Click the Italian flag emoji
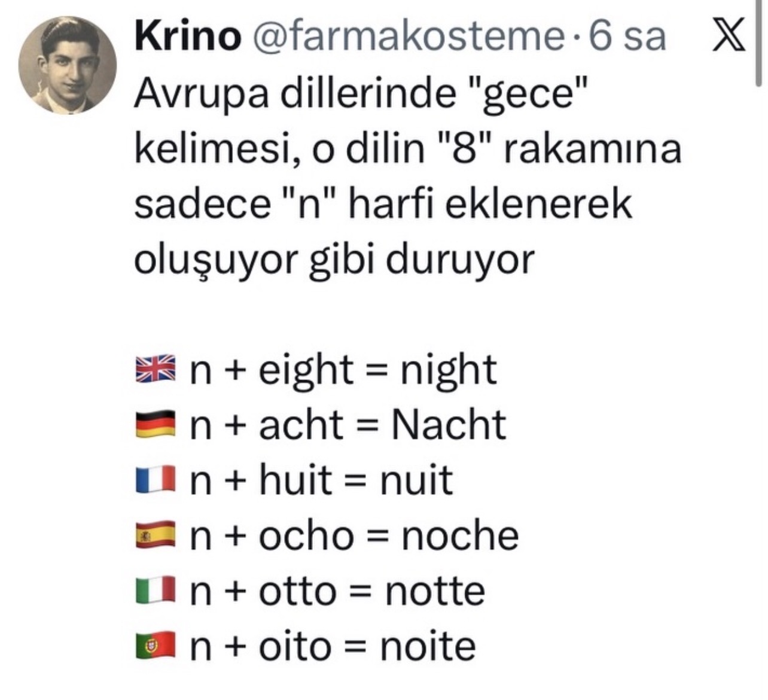768x700 pixels. [x=156, y=591]
